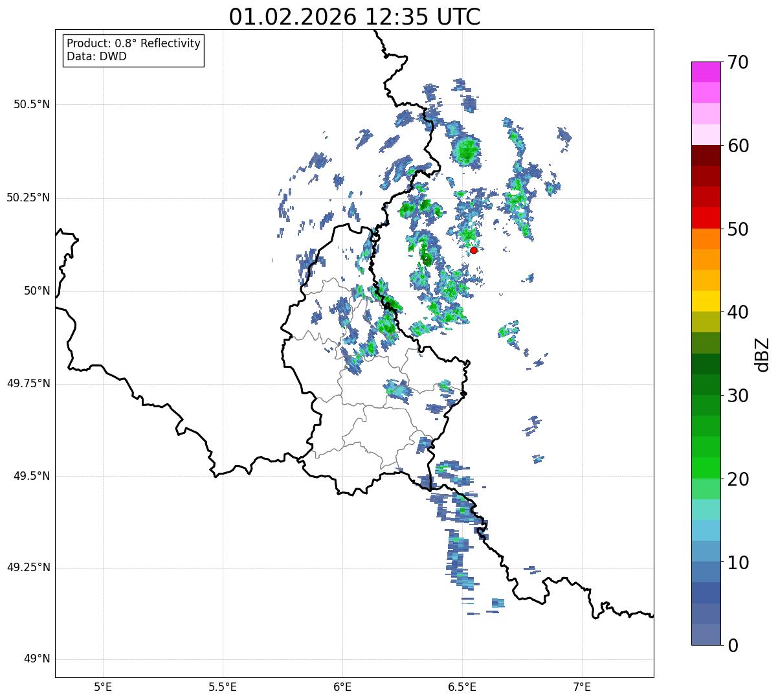Screen dimensions: 778x700
Task: Click the latitude label 50°N
Action: click(x=37, y=291)
